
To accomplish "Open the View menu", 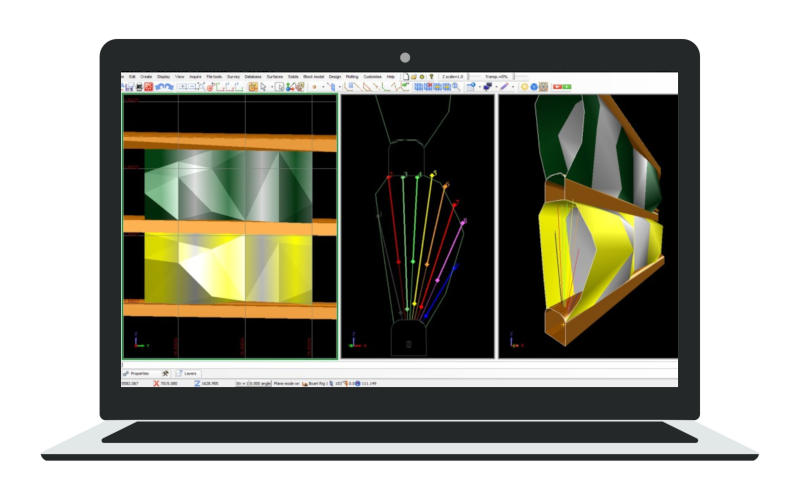I will 180,77.
